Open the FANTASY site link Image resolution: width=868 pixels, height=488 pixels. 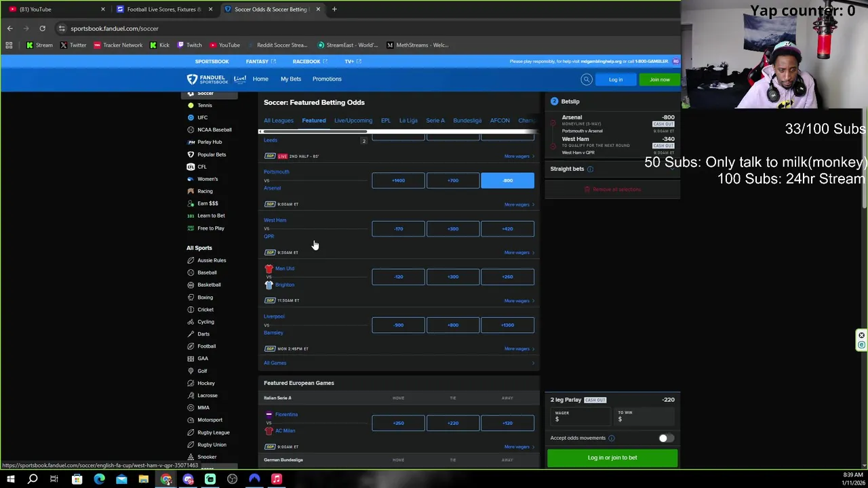coord(260,62)
